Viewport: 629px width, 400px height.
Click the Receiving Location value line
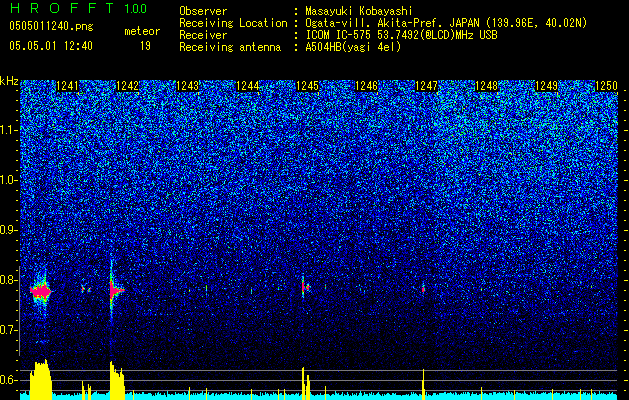point(446,23)
